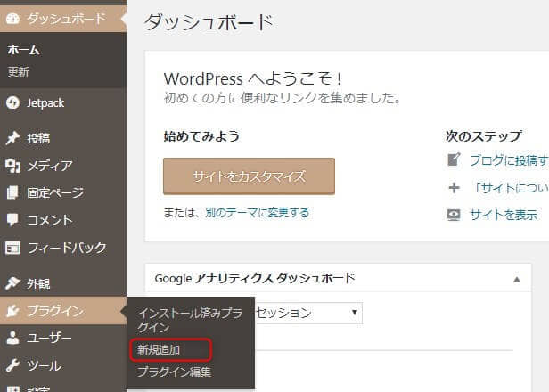Click the Jetpack logo icon
Viewport: 549px width, 392px height.
pos(13,102)
